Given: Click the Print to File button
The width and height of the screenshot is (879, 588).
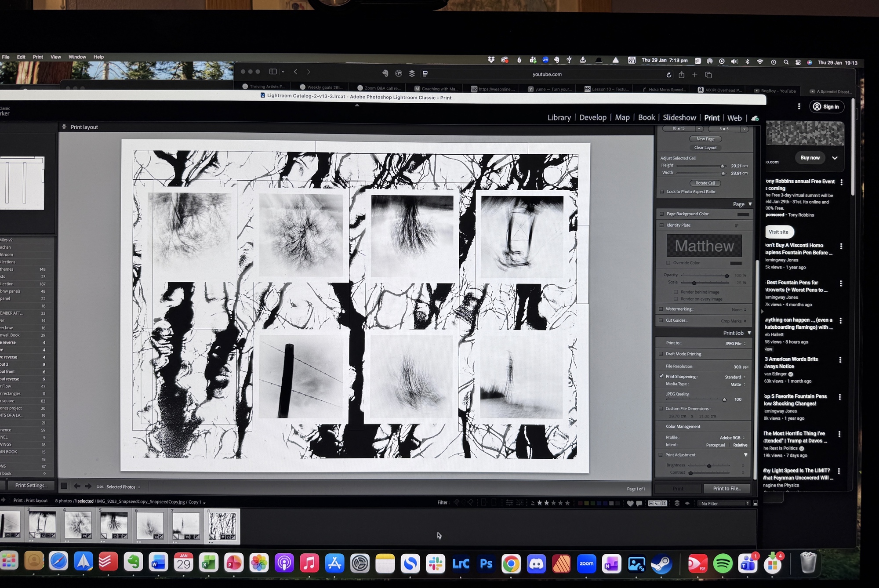Looking at the screenshot, I should point(726,489).
